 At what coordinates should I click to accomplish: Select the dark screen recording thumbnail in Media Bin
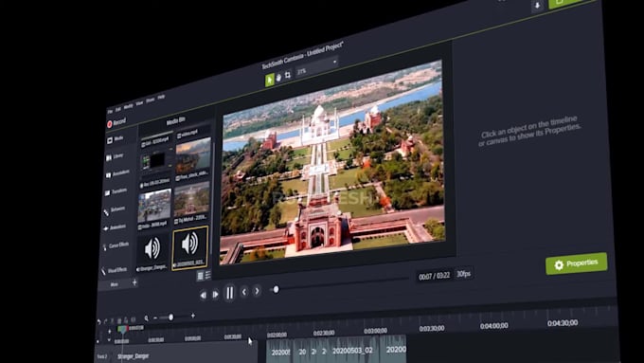point(155,161)
